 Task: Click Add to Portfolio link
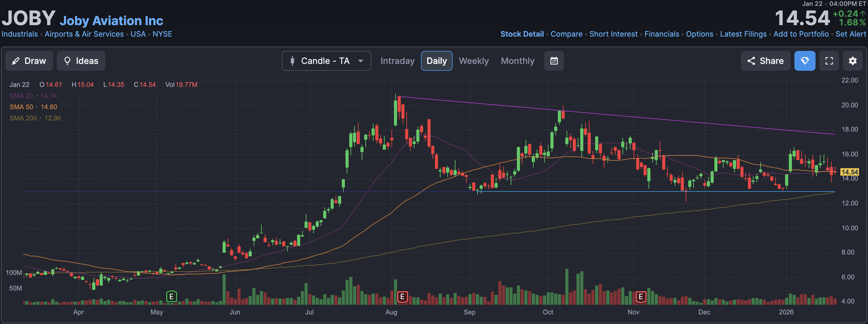pos(801,34)
